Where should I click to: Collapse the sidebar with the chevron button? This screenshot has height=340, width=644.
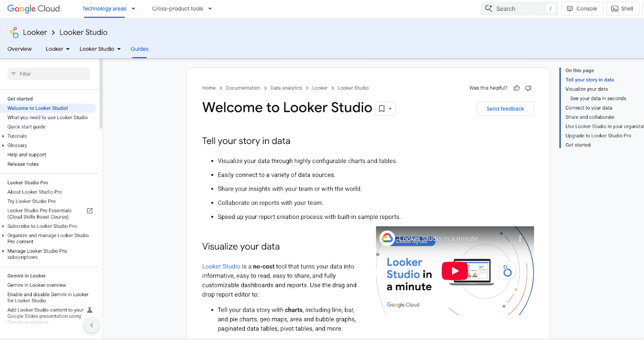92,325
